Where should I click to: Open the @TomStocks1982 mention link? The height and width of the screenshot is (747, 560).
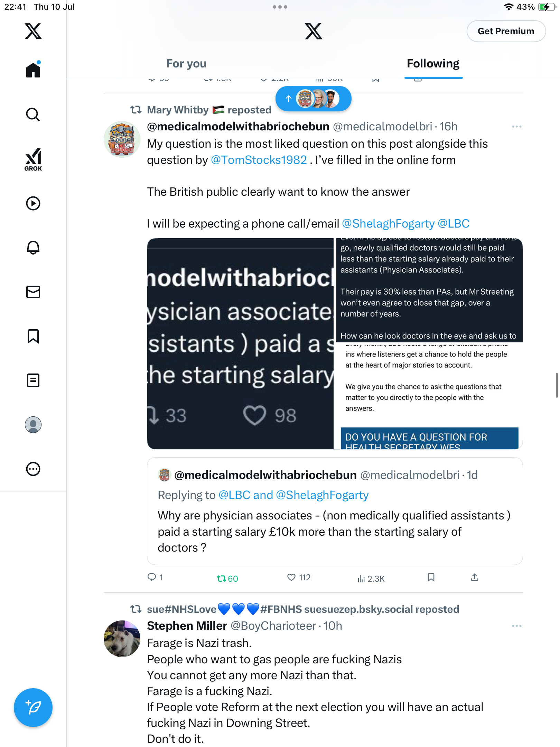click(259, 160)
